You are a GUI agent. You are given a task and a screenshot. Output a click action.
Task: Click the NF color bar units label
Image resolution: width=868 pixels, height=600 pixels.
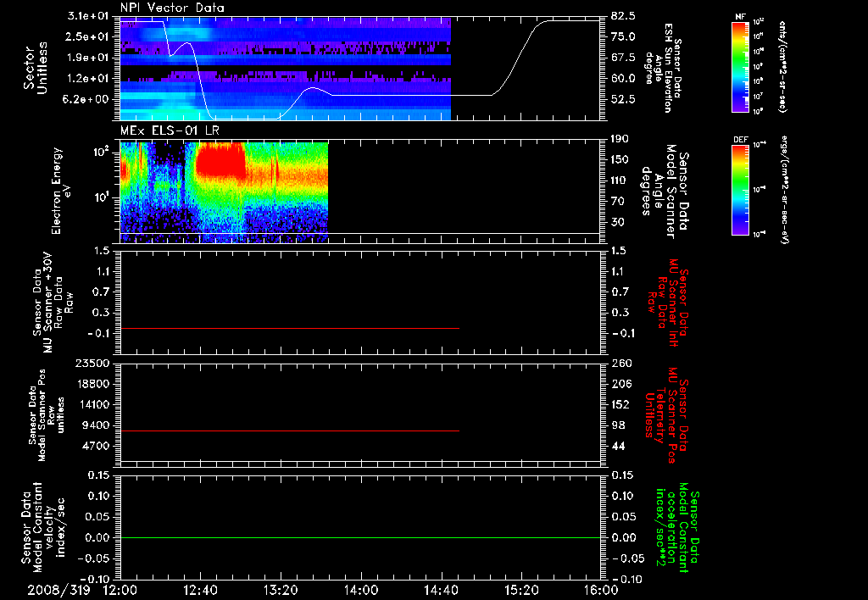pos(782,66)
